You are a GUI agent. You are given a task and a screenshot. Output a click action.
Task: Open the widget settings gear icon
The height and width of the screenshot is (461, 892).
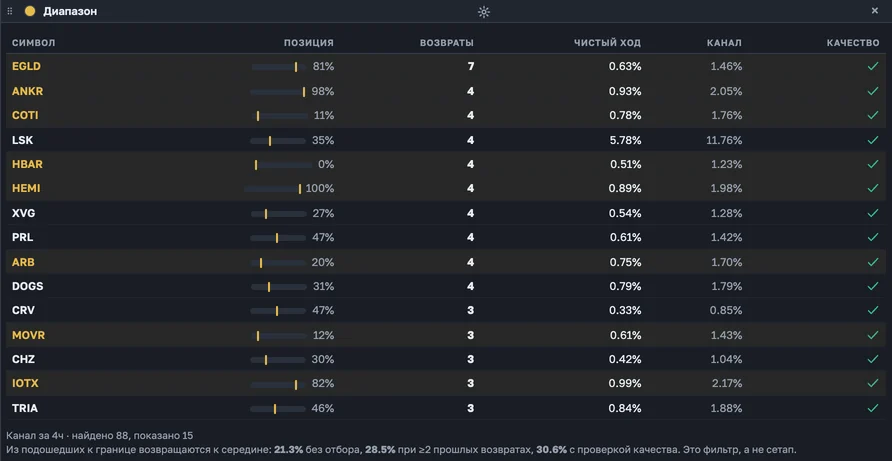point(484,11)
